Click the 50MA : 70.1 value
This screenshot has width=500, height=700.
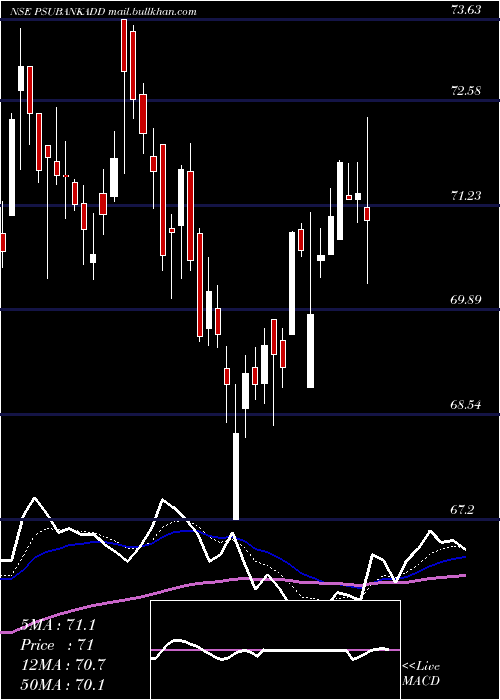63,685
